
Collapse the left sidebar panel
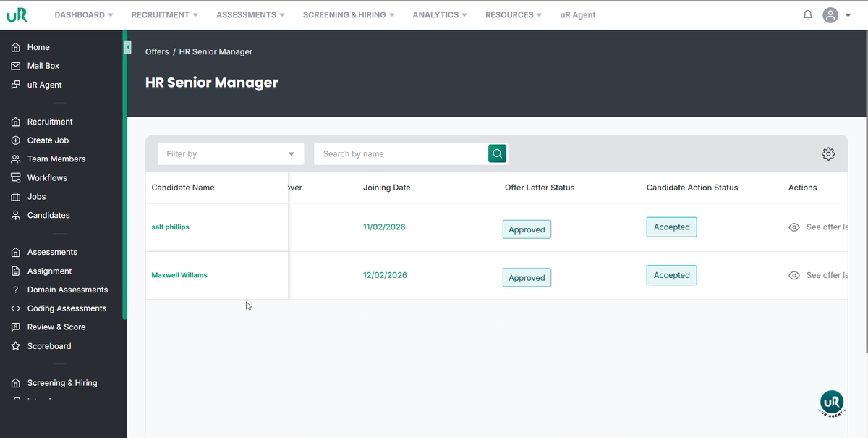coord(127,47)
